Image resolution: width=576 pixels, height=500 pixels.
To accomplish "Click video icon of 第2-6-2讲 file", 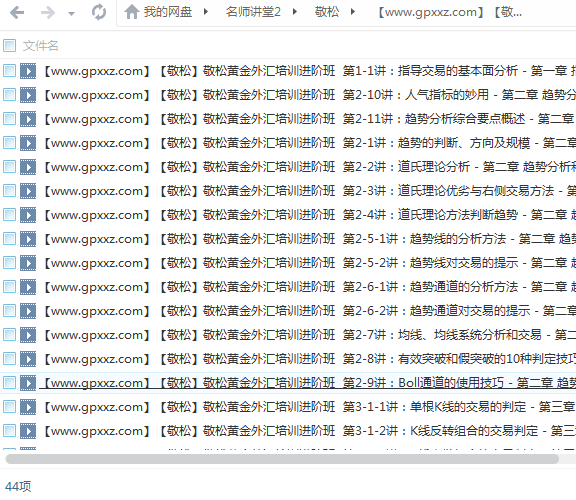I will [x=28, y=311].
